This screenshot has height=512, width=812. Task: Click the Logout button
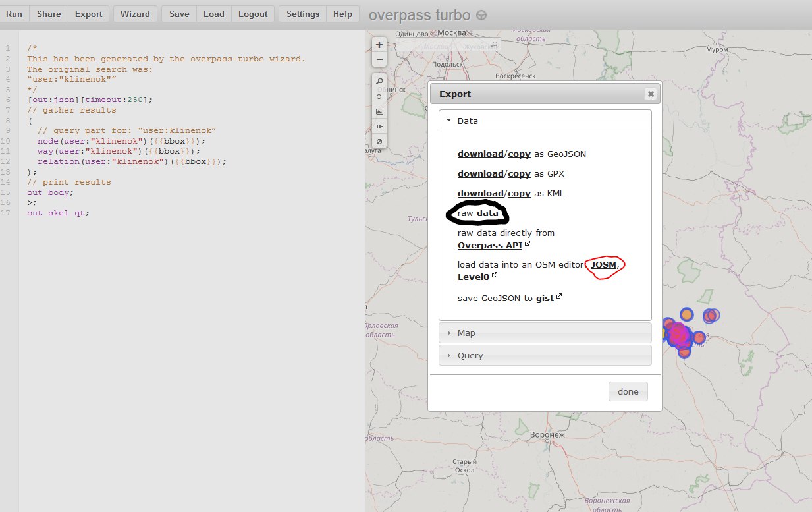[253, 14]
